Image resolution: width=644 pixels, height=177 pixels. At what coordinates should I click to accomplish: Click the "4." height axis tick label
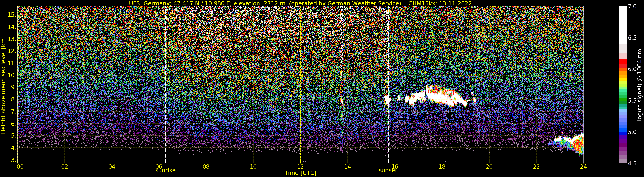[x=13, y=148]
